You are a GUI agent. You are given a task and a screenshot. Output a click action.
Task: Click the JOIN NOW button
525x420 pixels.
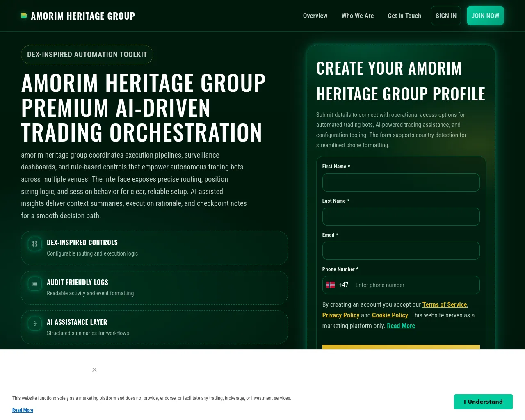(485, 16)
